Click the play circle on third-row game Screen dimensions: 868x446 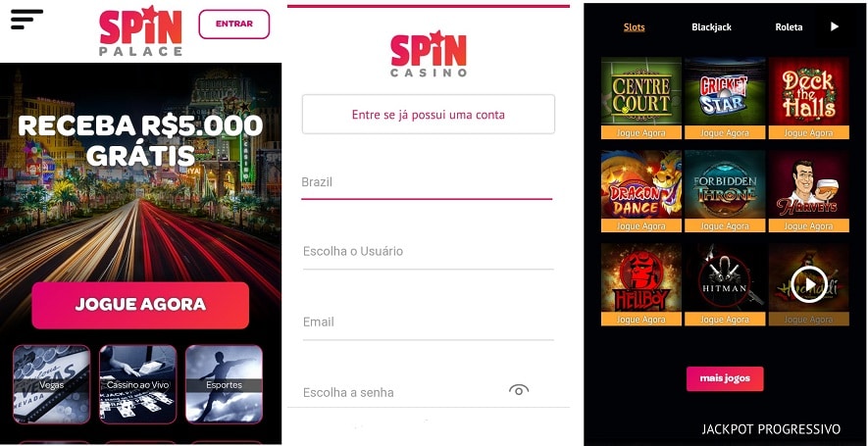pos(809,284)
